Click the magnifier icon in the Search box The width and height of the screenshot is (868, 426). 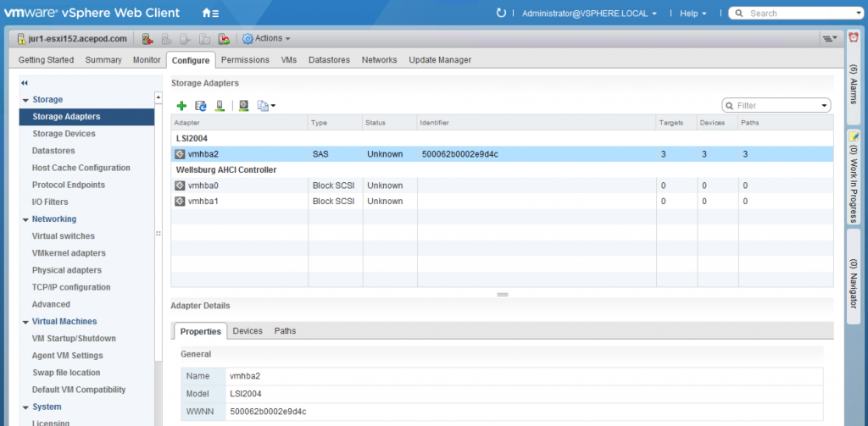point(738,14)
